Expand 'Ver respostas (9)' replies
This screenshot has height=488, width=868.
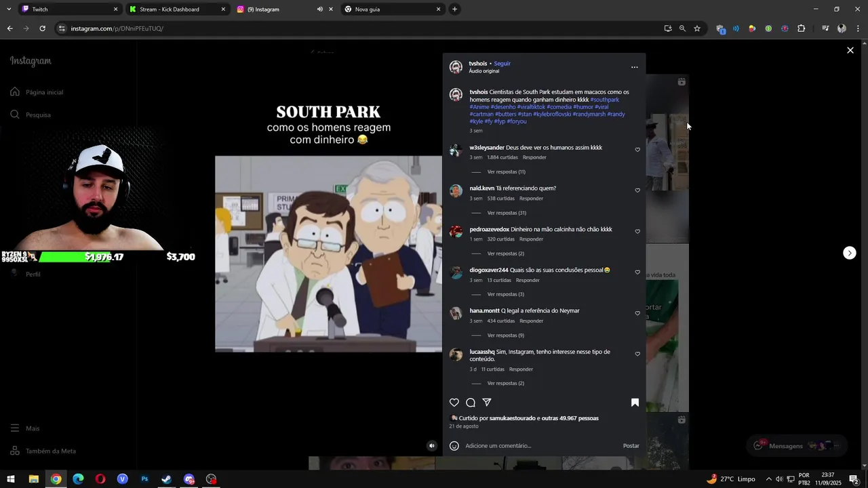[505, 335]
